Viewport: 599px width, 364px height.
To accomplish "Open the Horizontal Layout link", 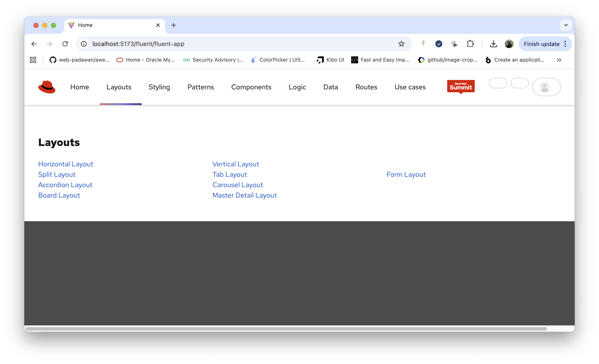I will (66, 164).
